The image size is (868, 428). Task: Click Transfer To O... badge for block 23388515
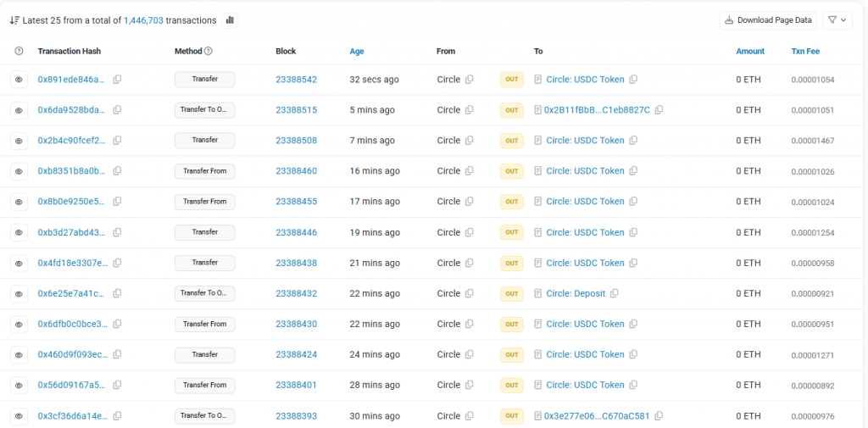click(205, 110)
